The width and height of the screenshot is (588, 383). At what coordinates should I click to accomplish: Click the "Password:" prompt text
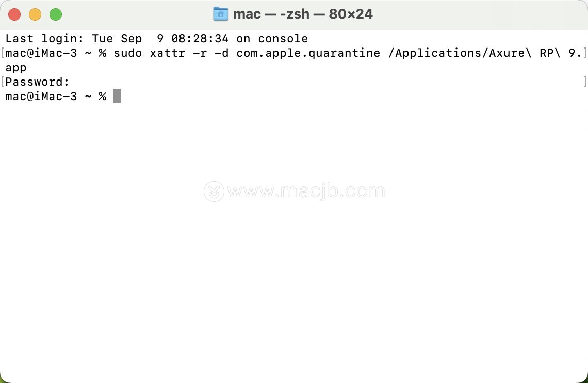click(38, 82)
